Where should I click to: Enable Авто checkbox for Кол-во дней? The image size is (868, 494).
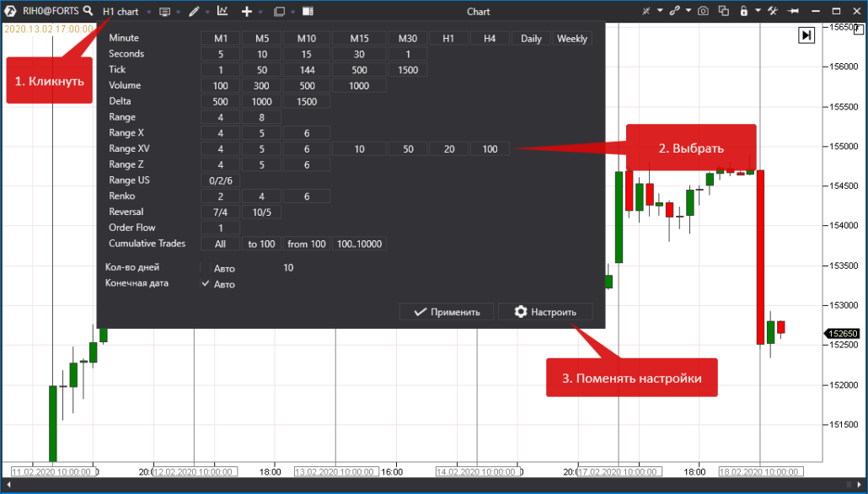(x=205, y=268)
